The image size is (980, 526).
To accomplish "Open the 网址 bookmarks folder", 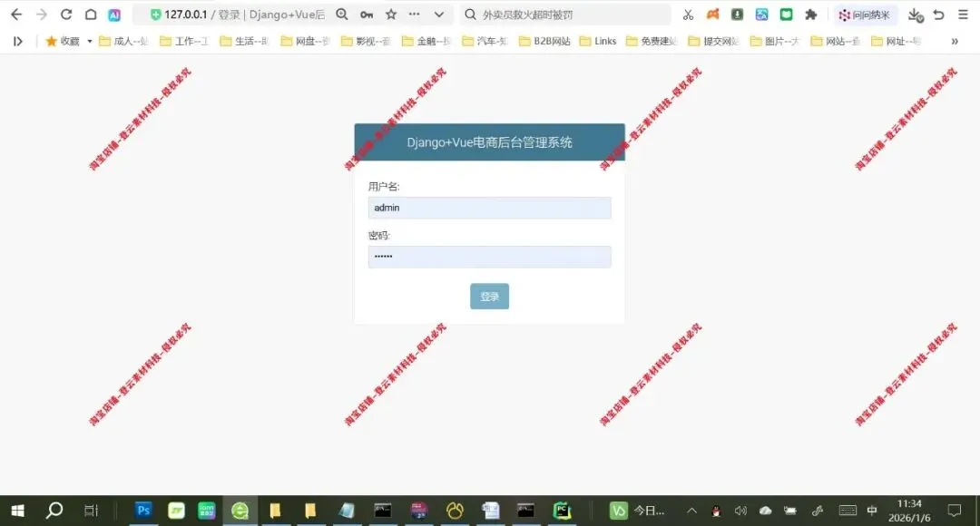I will click(897, 41).
